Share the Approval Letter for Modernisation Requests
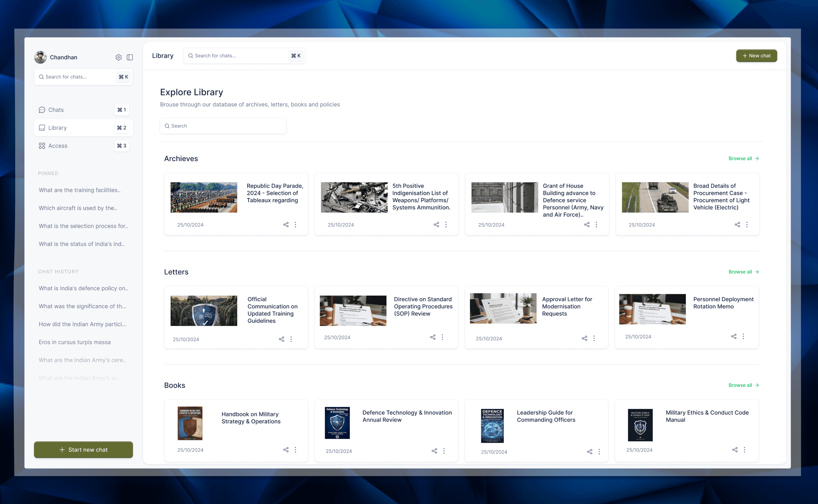The image size is (818, 504). [x=584, y=338]
